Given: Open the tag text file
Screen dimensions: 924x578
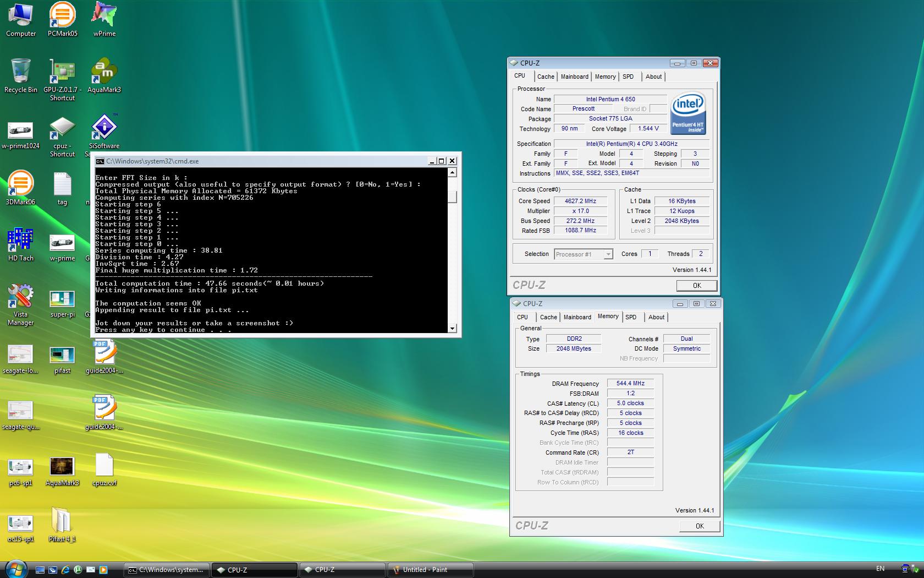Looking at the screenshot, I should [x=62, y=188].
